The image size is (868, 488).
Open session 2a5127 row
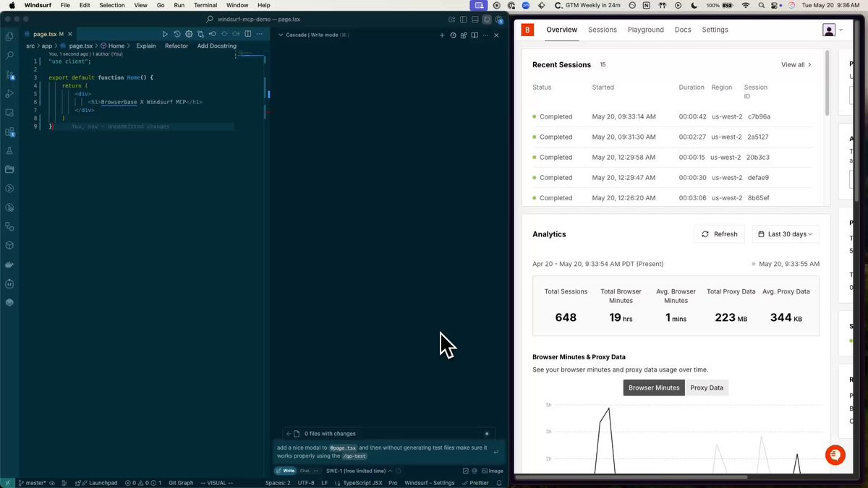pyautogui.click(x=672, y=137)
